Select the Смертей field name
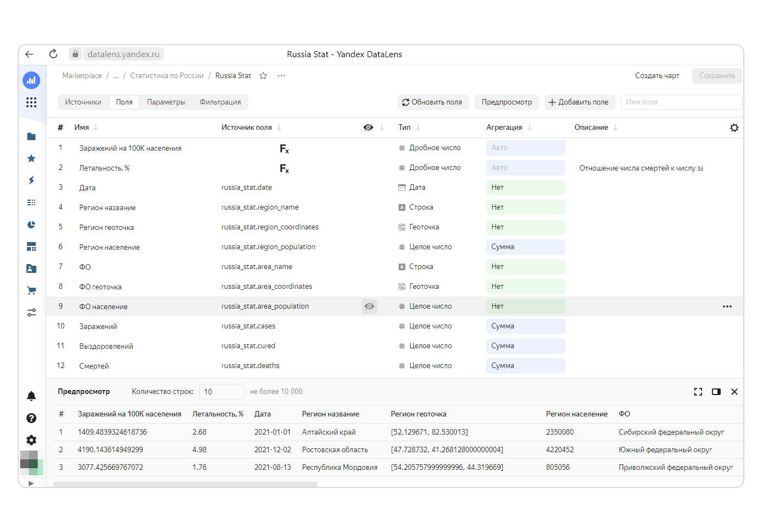Screen dimensions: 762x532 click(x=94, y=366)
